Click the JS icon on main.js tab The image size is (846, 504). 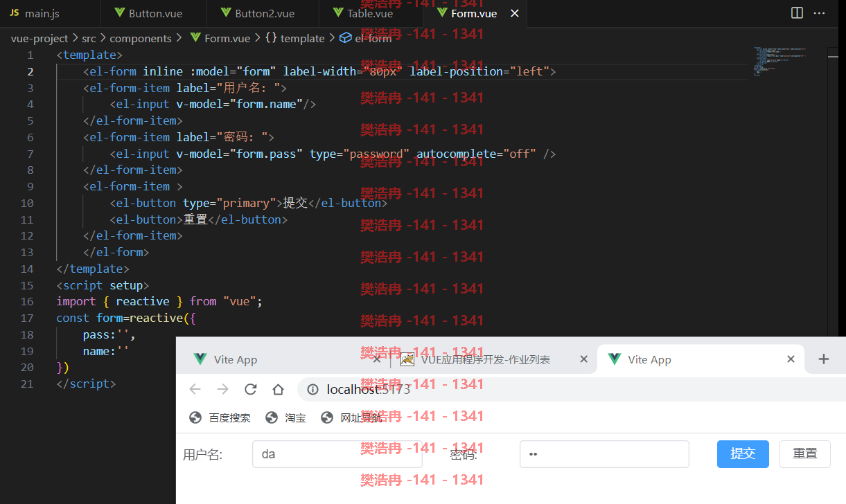pyautogui.click(x=14, y=12)
